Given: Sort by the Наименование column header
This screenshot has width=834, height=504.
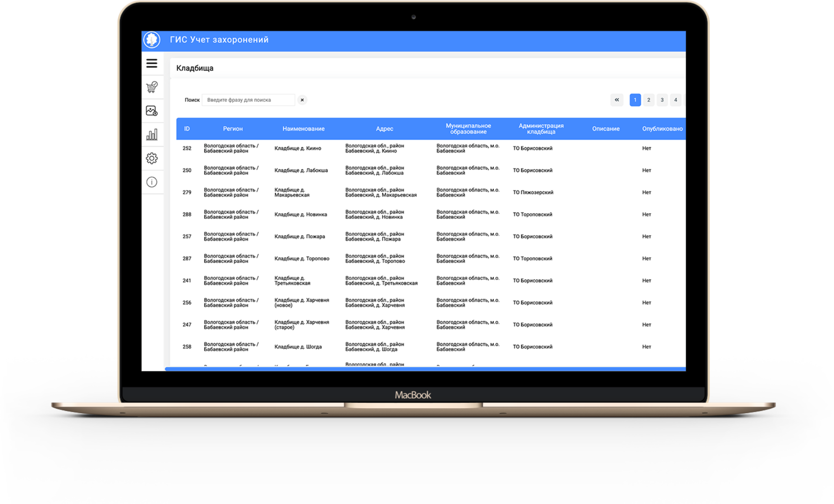Looking at the screenshot, I should point(303,129).
